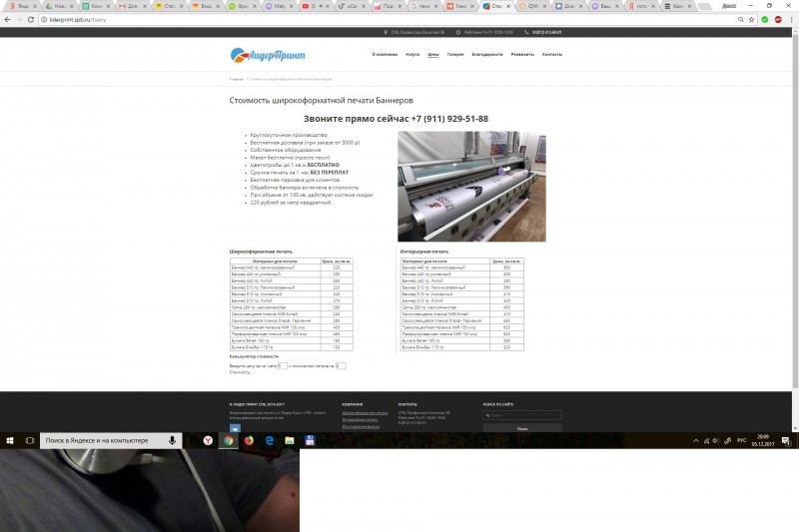Click the price per sq. meter input
This screenshot has width=799, height=532.
click(282, 365)
